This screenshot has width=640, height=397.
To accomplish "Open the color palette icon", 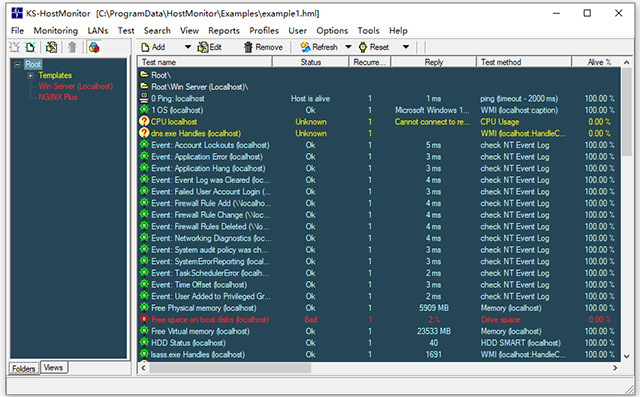I will tap(94, 47).
